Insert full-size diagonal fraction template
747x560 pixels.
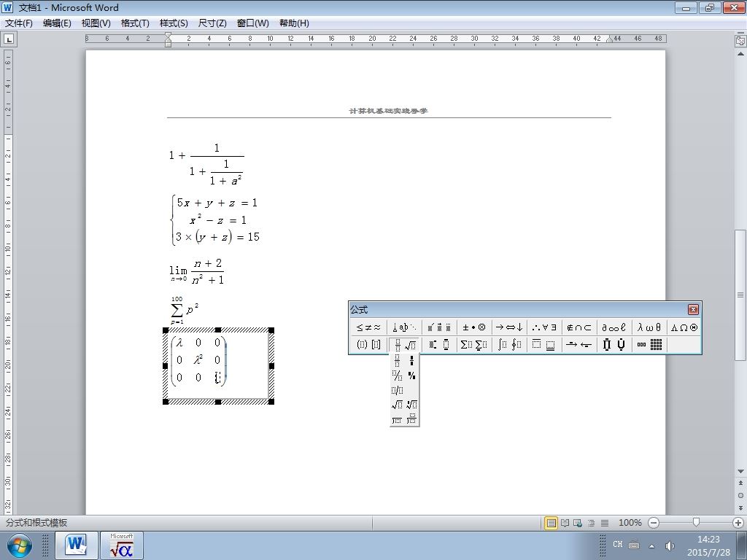tap(398, 376)
